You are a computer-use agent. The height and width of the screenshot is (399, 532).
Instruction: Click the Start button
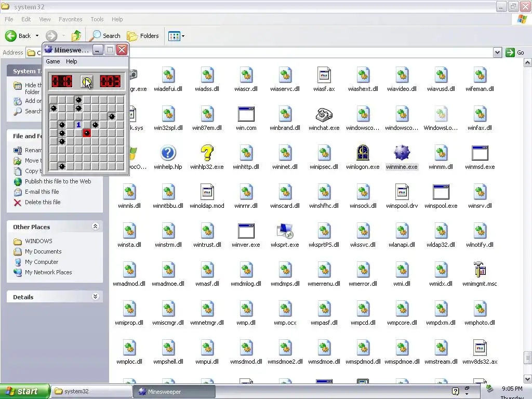[x=25, y=392]
